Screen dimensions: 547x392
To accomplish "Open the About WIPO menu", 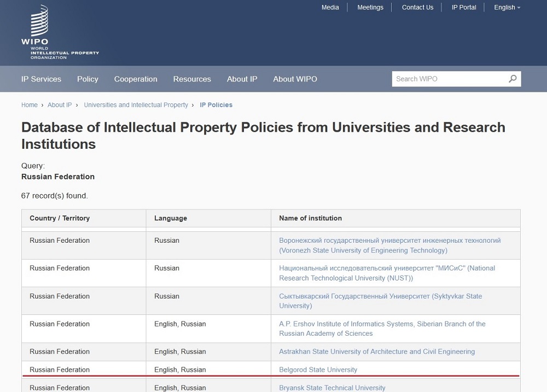I will click(x=295, y=79).
